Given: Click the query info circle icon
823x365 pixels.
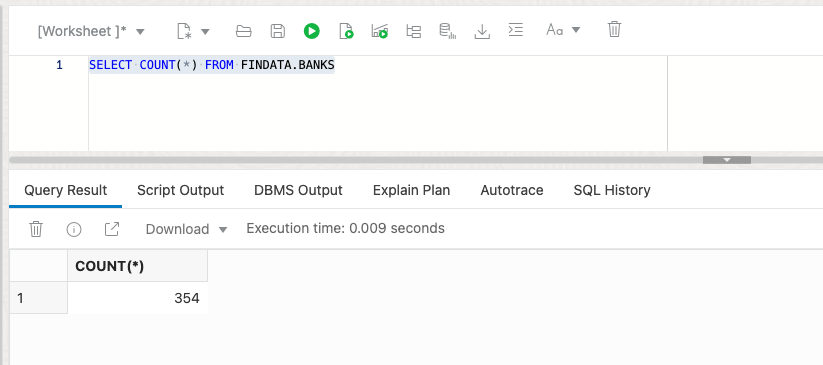Looking at the screenshot, I should pos(73,230).
